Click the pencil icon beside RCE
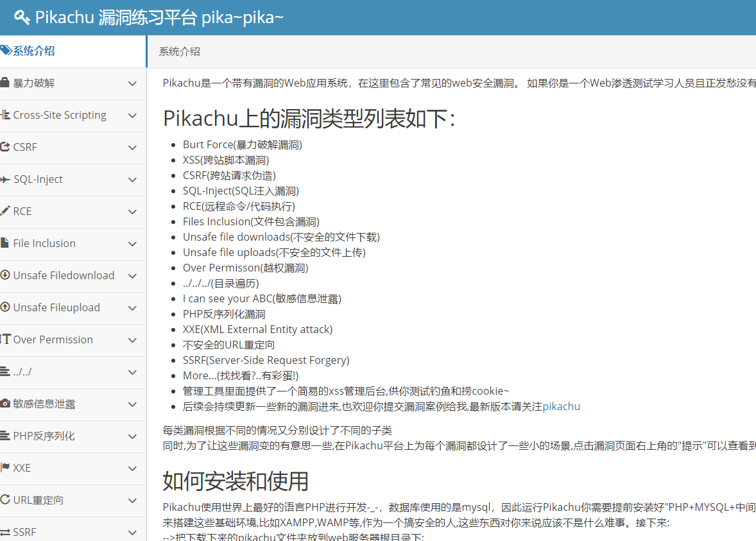The image size is (756, 541). 5,210
